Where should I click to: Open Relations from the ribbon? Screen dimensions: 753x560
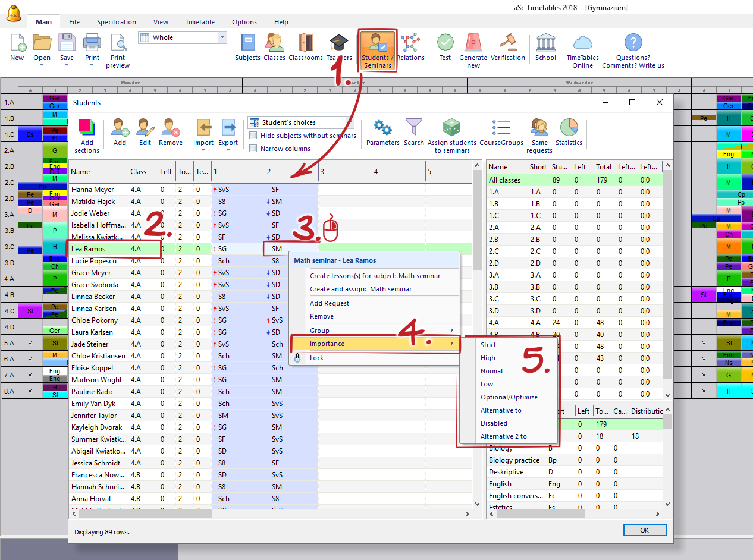pyautogui.click(x=410, y=48)
